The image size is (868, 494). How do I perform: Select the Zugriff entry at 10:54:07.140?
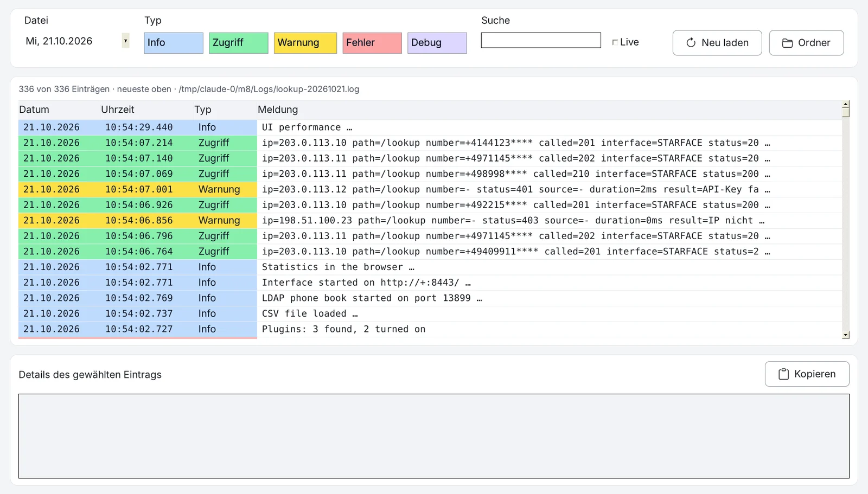click(x=430, y=158)
